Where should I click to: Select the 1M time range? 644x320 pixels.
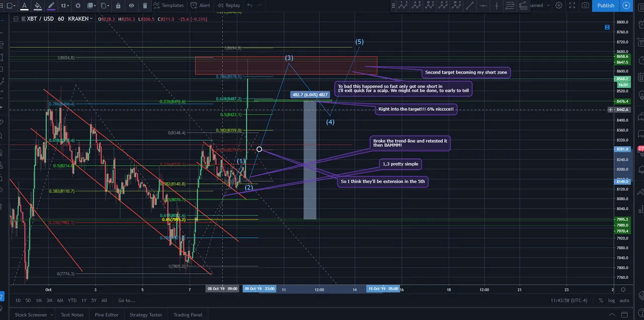pyautogui.click(x=39, y=300)
